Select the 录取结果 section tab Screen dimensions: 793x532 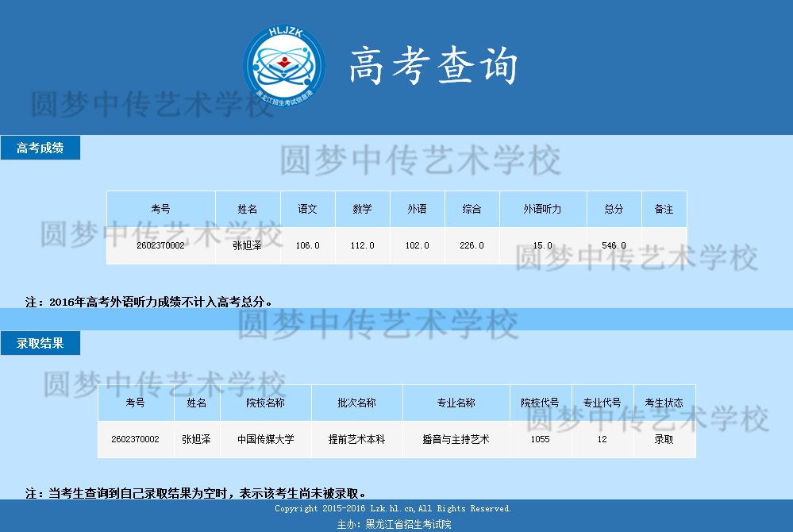(40, 343)
